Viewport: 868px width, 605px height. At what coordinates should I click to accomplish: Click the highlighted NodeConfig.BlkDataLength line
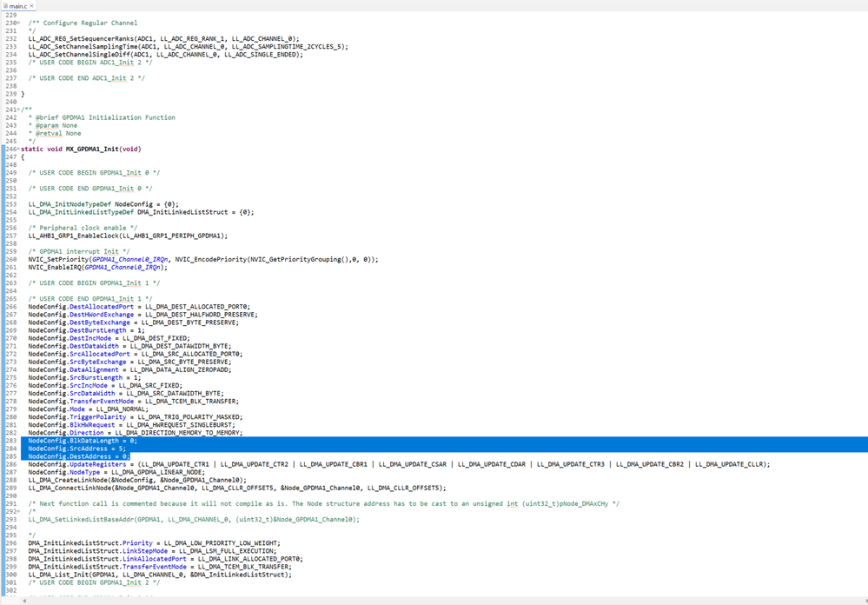click(x=83, y=441)
